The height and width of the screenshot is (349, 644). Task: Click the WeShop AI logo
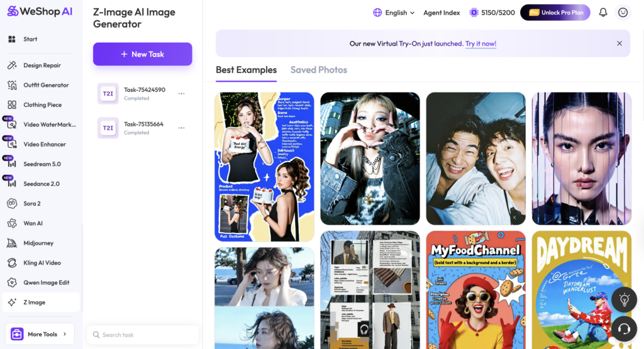pos(40,11)
